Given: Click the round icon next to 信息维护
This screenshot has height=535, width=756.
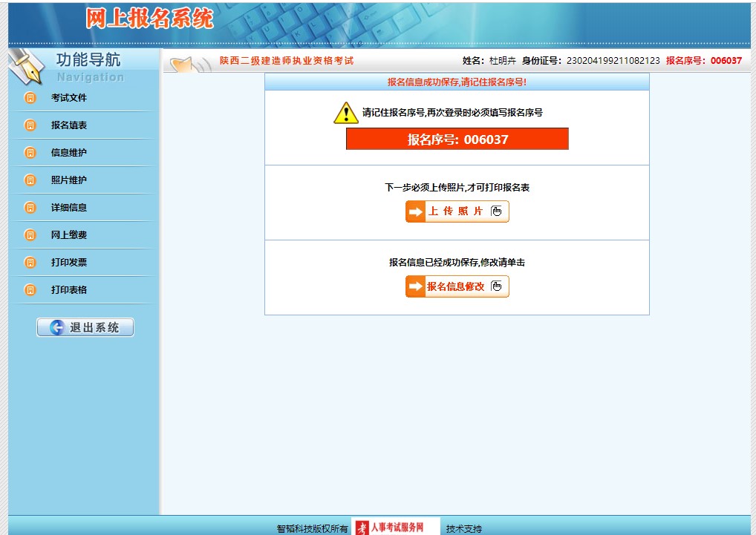Looking at the screenshot, I should pos(30,153).
